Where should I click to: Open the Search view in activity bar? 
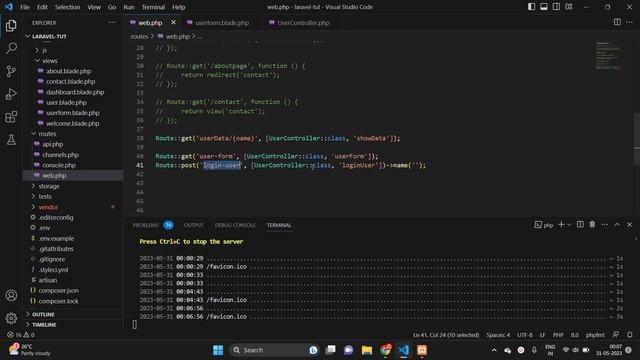click(x=11, y=48)
